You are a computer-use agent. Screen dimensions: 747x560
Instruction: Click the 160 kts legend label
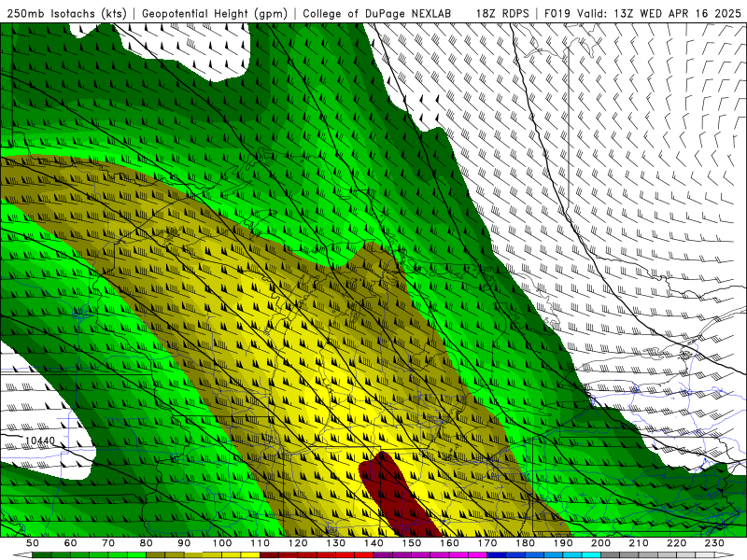450,543
